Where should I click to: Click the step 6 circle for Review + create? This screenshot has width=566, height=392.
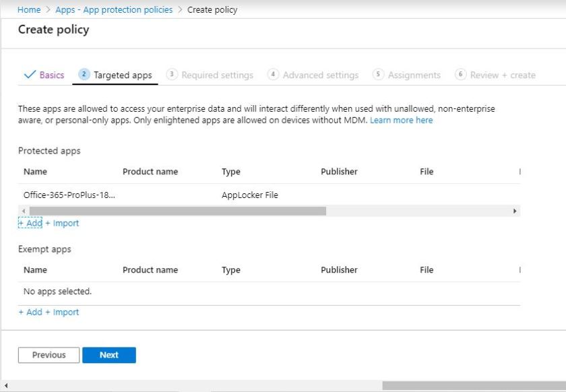[x=462, y=75]
